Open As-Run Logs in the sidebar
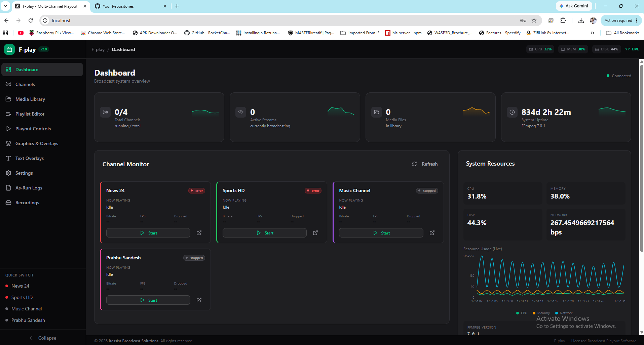This screenshot has width=644, height=345. [42, 188]
